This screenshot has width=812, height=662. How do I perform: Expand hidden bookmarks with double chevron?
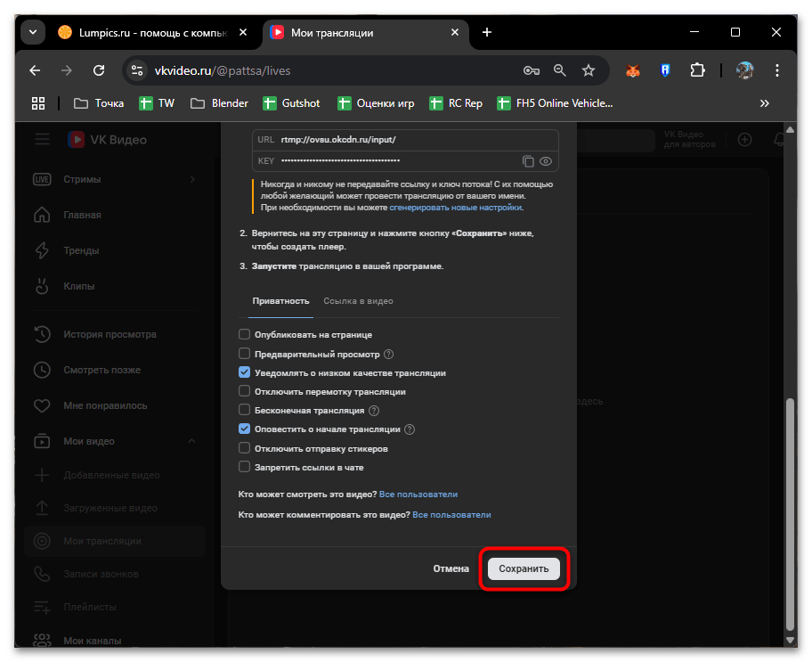764,103
